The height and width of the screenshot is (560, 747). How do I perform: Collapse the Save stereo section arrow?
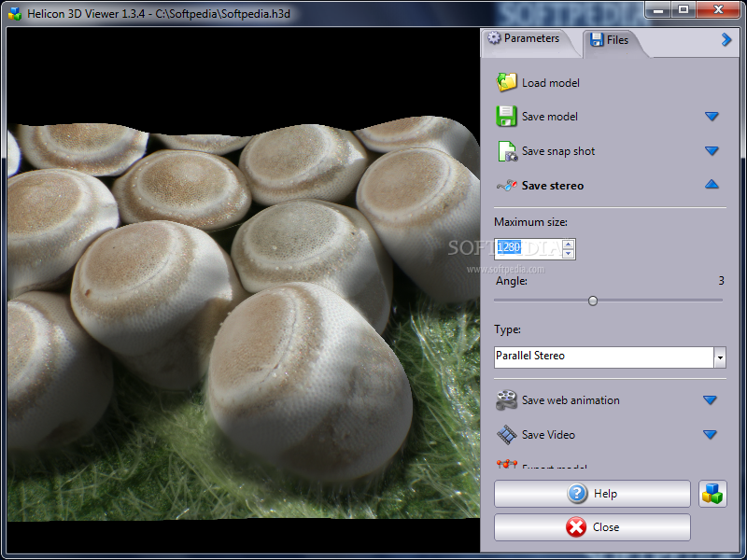coord(712,184)
